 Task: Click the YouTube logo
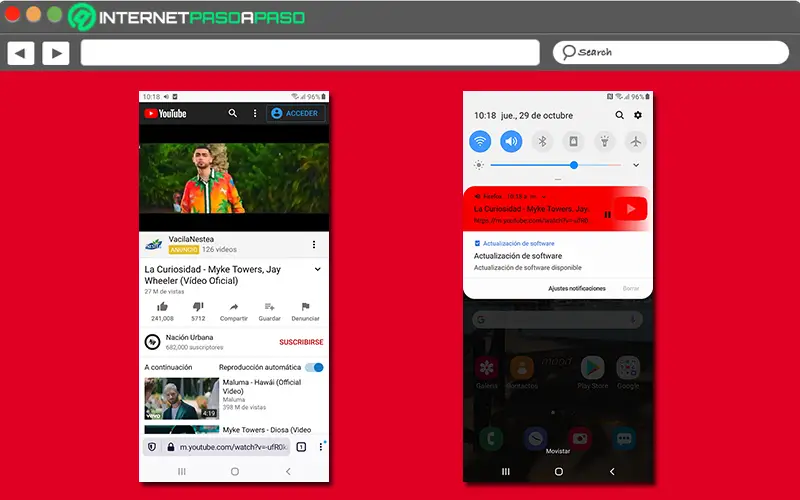(165, 113)
